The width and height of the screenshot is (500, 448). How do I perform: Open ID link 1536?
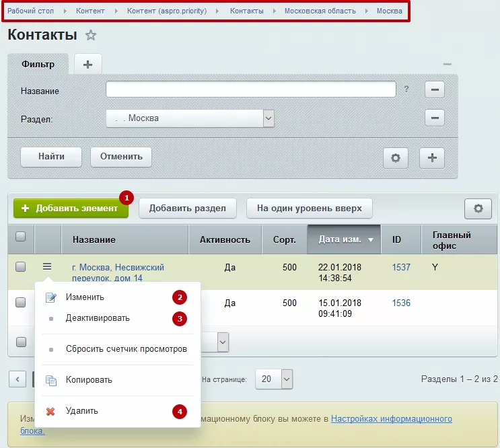tap(401, 303)
